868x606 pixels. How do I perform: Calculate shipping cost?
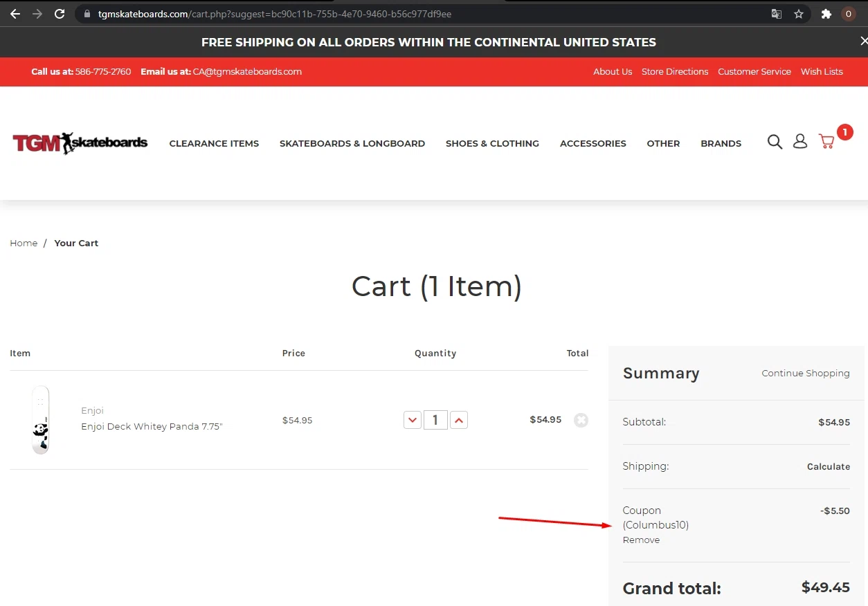(x=829, y=466)
